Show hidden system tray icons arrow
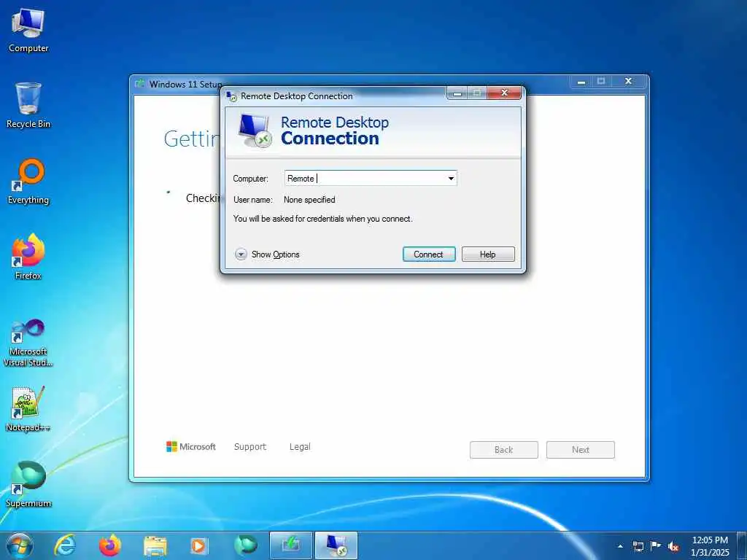The width and height of the screenshot is (747, 560). click(620, 546)
